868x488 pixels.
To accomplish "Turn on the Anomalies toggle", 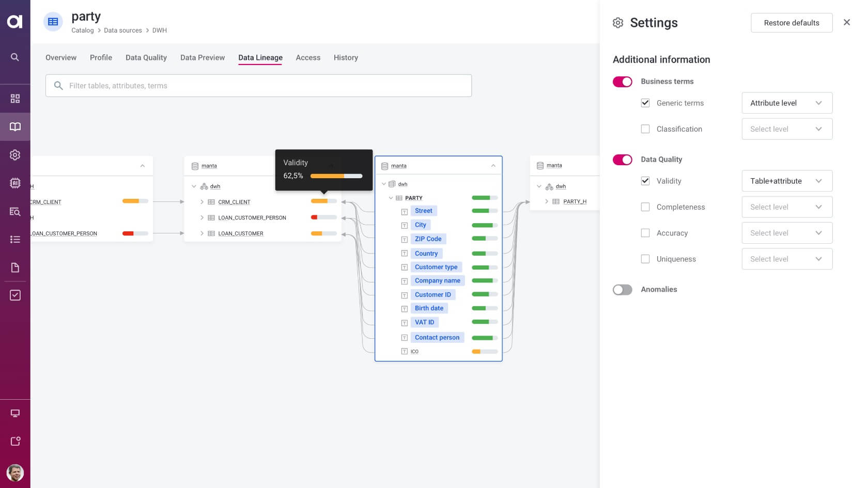I will (x=622, y=290).
